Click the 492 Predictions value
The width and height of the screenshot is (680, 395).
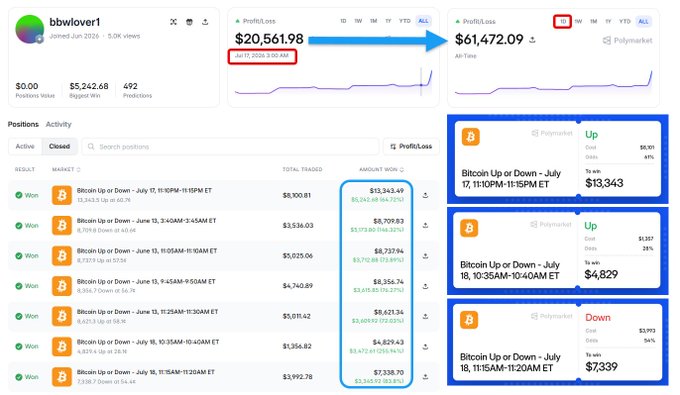coord(130,86)
